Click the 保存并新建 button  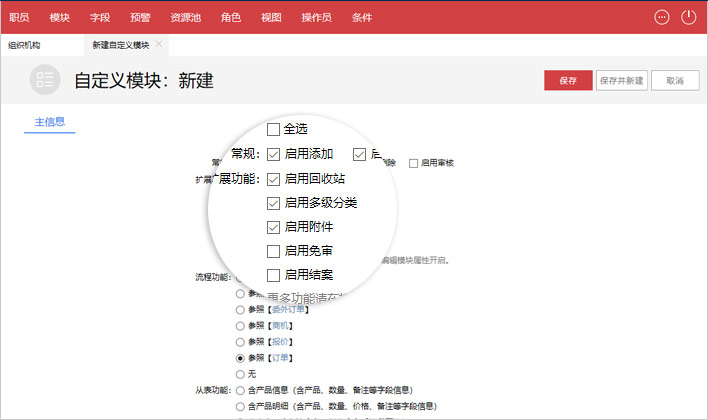point(621,81)
